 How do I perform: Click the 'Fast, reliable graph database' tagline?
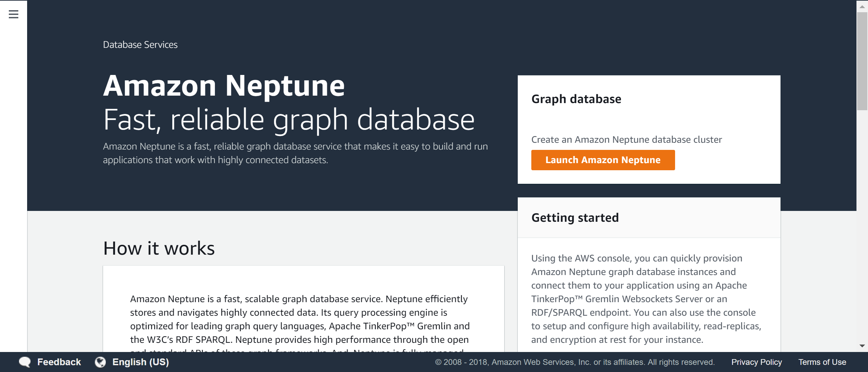click(x=289, y=119)
